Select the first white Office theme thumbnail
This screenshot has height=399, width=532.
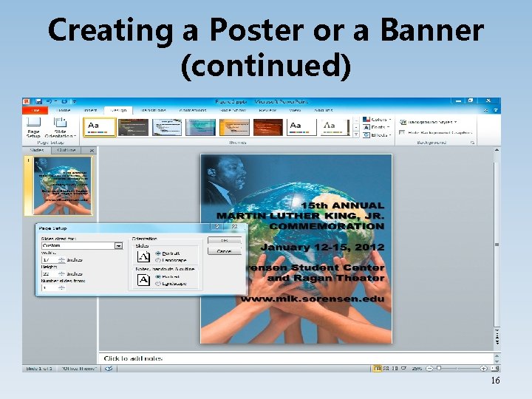pos(100,127)
